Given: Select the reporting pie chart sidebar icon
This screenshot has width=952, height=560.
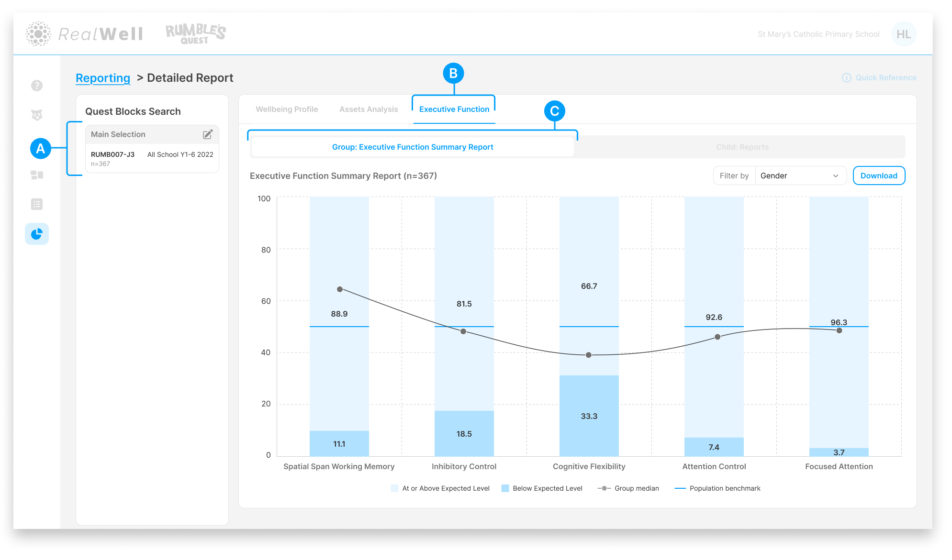Looking at the screenshot, I should point(37,234).
